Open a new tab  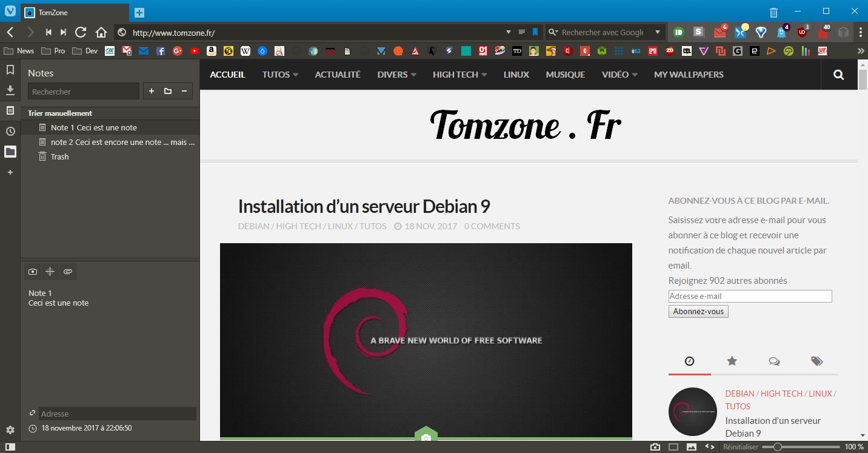tap(139, 12)
